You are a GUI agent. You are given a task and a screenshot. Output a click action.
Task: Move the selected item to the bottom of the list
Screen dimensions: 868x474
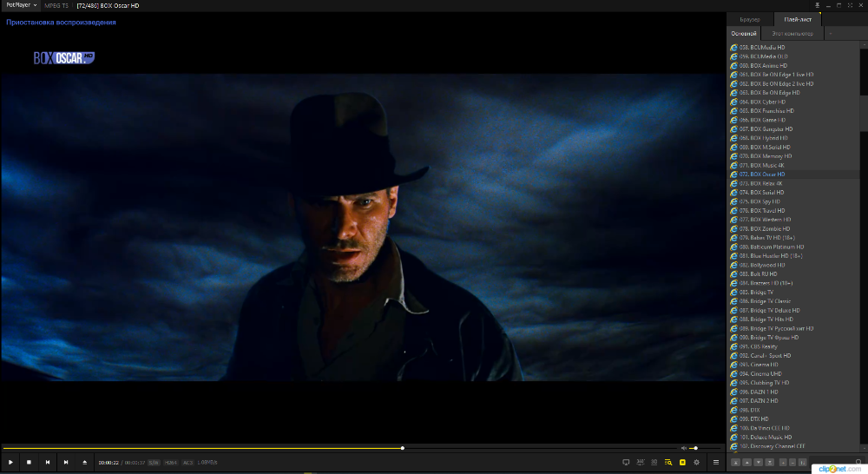[x=769, y=463]
